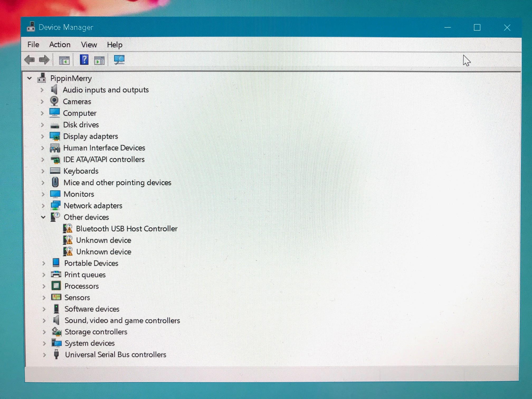Expand the Display adapters node
This screenshot has height=399, width=532.
point(42,136)
